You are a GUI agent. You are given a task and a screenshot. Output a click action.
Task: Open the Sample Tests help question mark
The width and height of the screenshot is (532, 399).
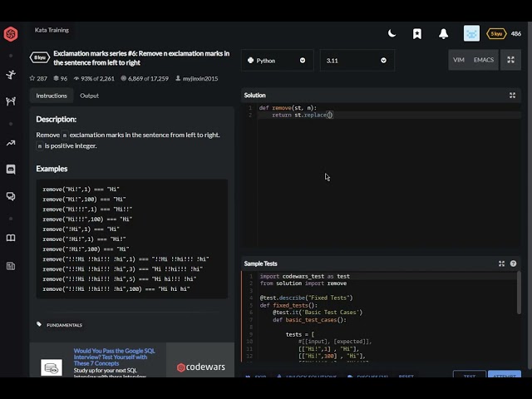(x=513, y=264)
